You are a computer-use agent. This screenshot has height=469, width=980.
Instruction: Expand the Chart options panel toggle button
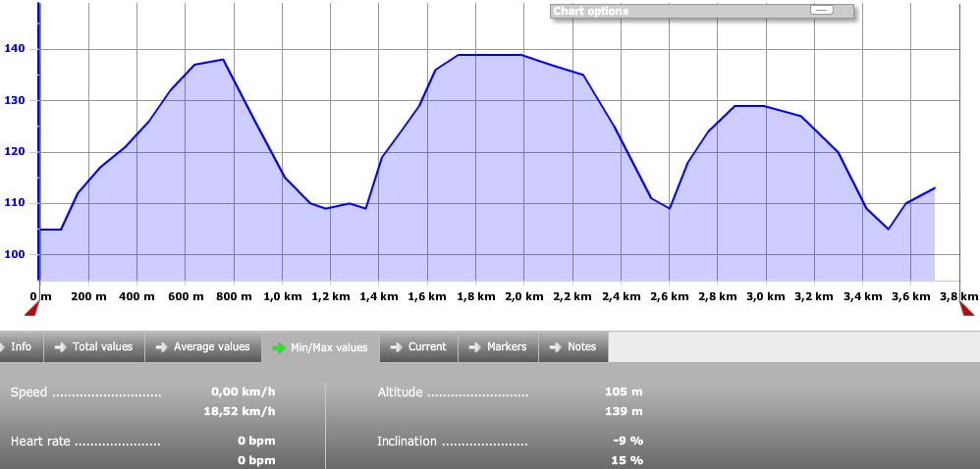(x=821, y=11)
